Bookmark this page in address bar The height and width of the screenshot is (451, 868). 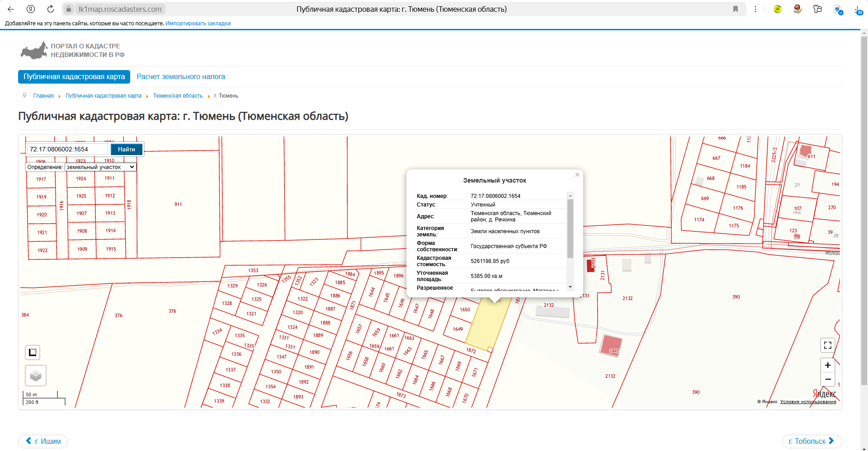736,9
